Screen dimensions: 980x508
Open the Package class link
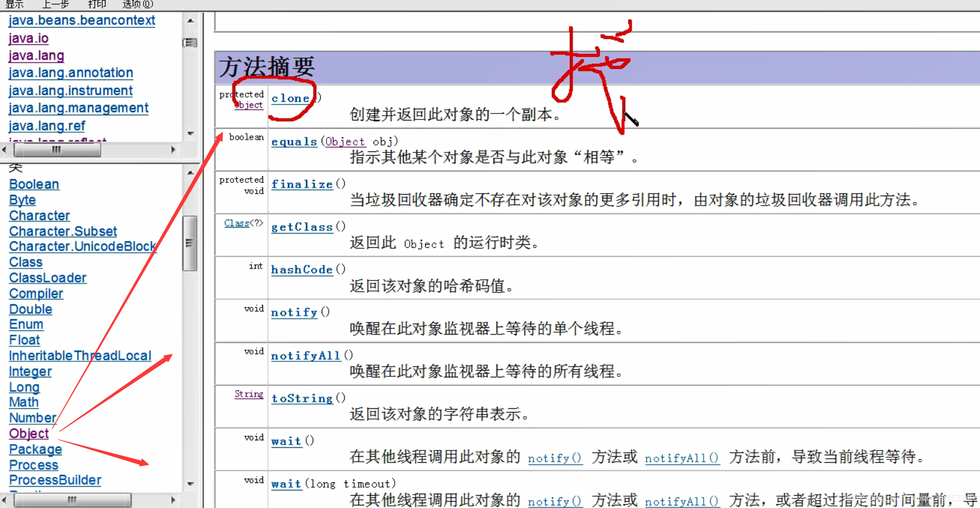point(35,449)
